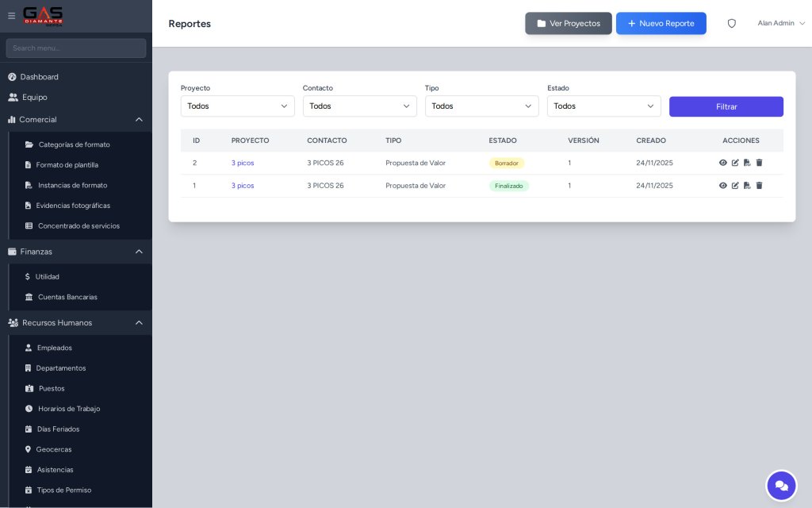The height and width of the screenshot is (508, 812).
Task: Open Geocercas page
Action: click(x=53, y=449)
